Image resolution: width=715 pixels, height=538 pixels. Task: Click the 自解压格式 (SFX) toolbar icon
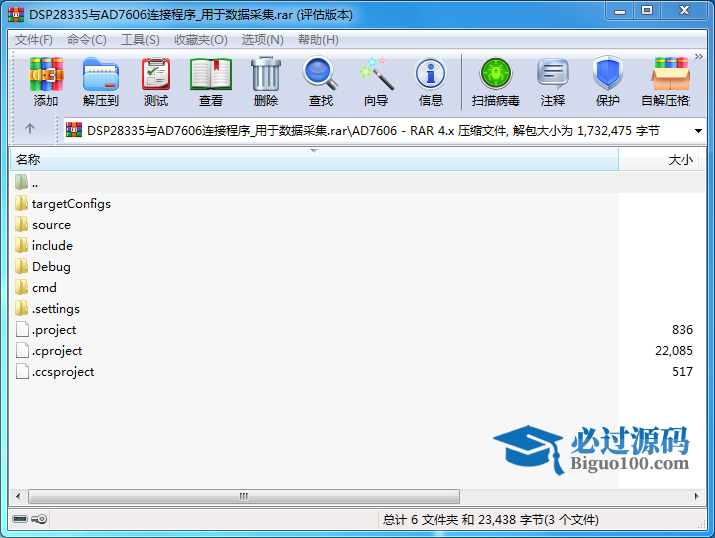coord(670,73)
